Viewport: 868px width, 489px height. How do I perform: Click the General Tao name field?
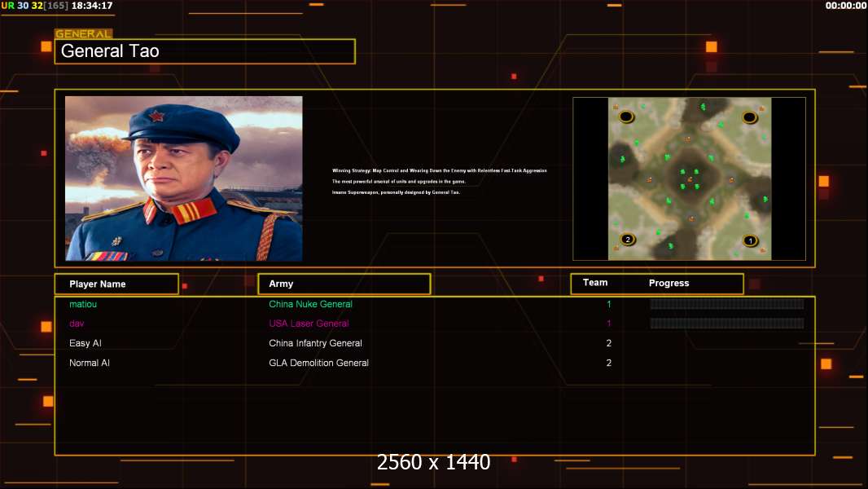(x=205, y=51)
